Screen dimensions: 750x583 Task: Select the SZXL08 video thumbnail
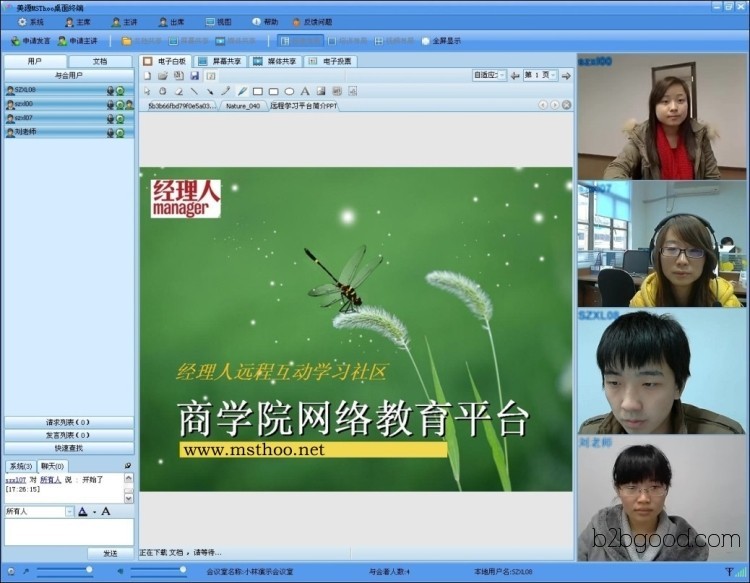click(663, 372)
